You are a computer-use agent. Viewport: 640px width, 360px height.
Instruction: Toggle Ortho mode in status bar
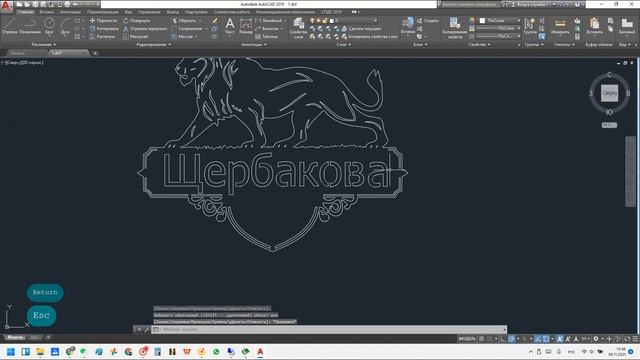(x=503, y=339)
